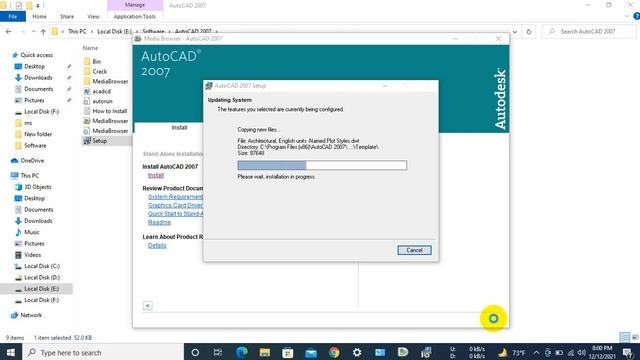Open Settings gear on the taskbar
The image size is (640, 360).
point(357,352)
